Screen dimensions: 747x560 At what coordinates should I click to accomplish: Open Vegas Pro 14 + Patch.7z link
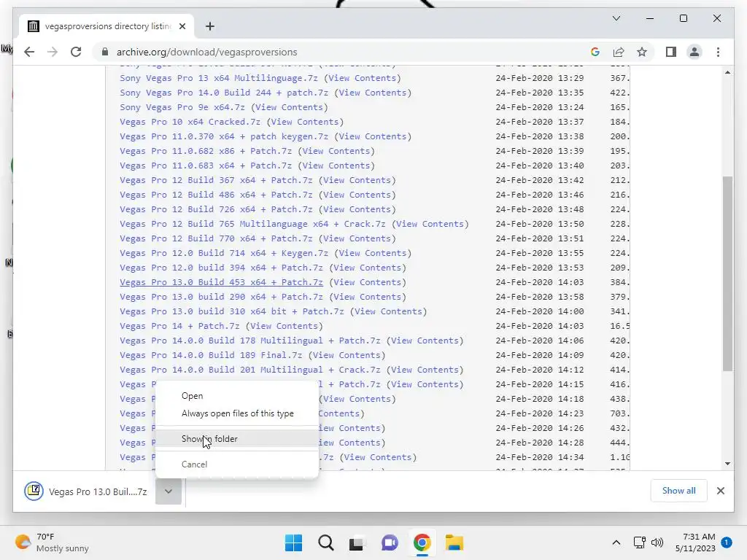click(179, 326)
